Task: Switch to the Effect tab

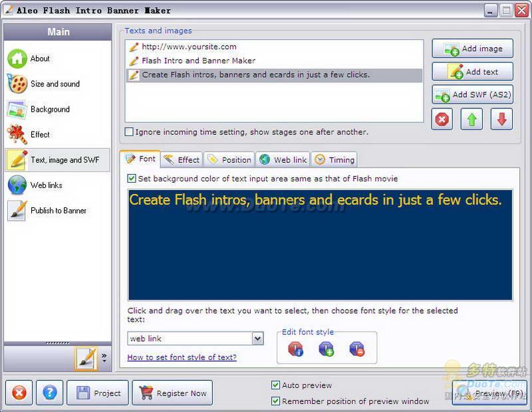Action: click(182, 159)
